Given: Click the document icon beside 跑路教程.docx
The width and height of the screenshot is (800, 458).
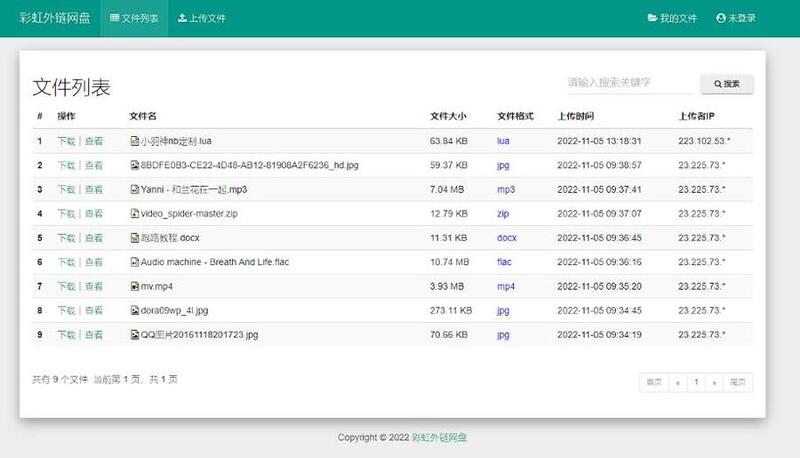Looking at the screenshot, I should pos(134,238).
